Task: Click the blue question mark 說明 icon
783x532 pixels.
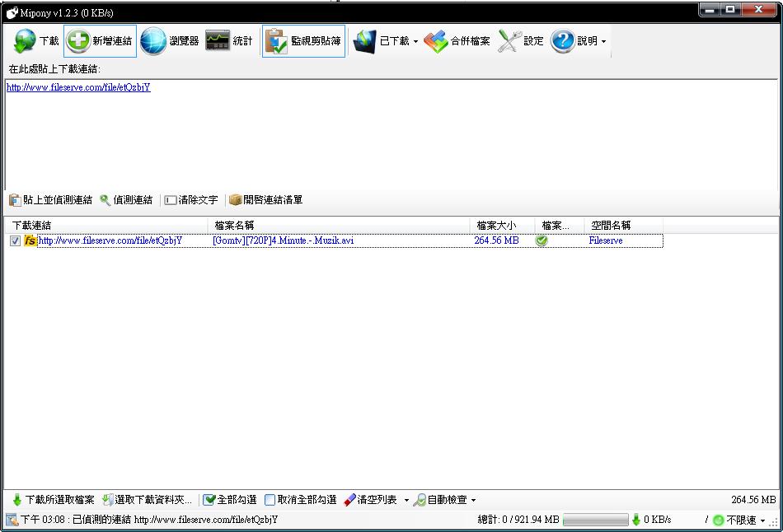Action: pos(563,41)
